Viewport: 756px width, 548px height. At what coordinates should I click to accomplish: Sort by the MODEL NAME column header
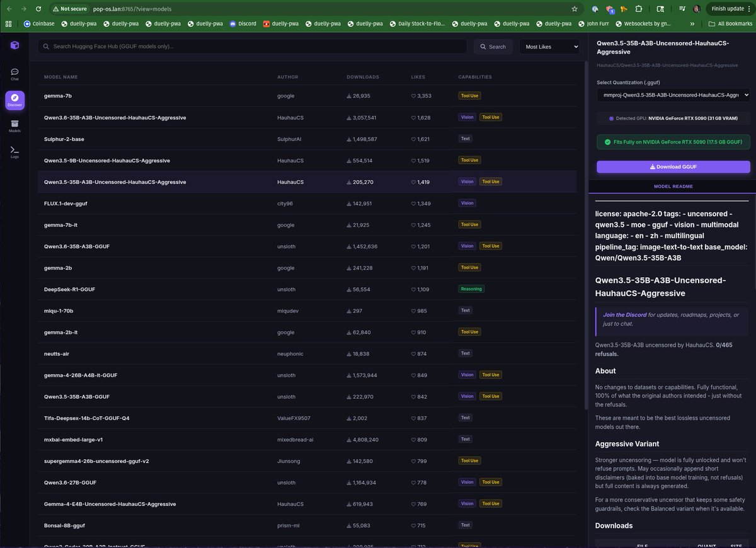61,77
